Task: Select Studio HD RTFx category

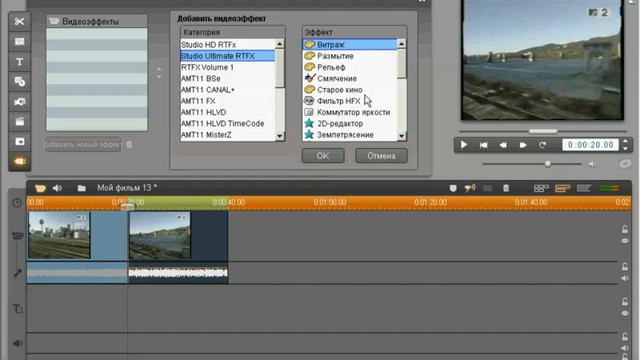Action: (x=228, y=44)
